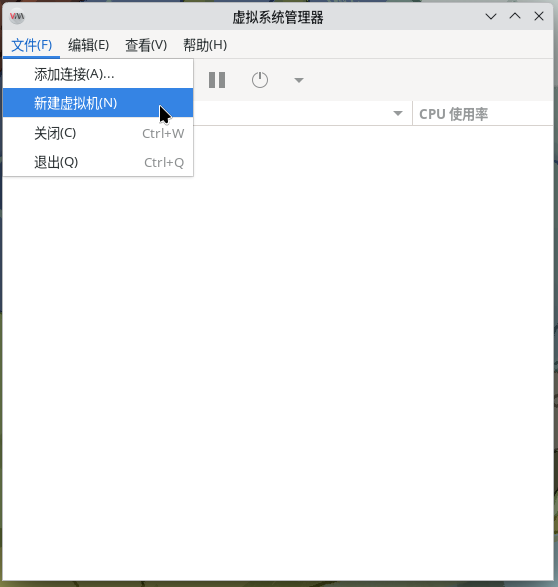Screen dimensions: 558x587
Task: Click the pause virtual machine toolbar icon
Action: coord(217,80)
